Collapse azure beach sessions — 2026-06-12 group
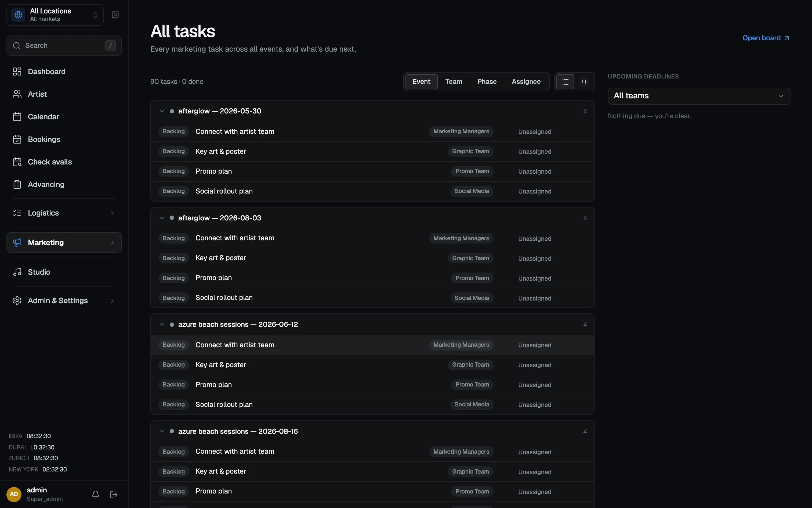 tap(162, 325)
